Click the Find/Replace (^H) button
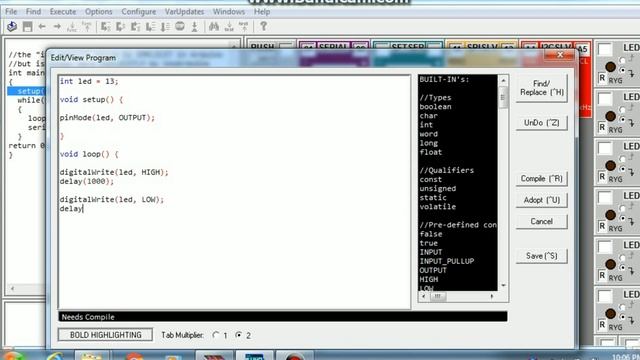Viewport: 640px width, 360px height. point(542,88)
